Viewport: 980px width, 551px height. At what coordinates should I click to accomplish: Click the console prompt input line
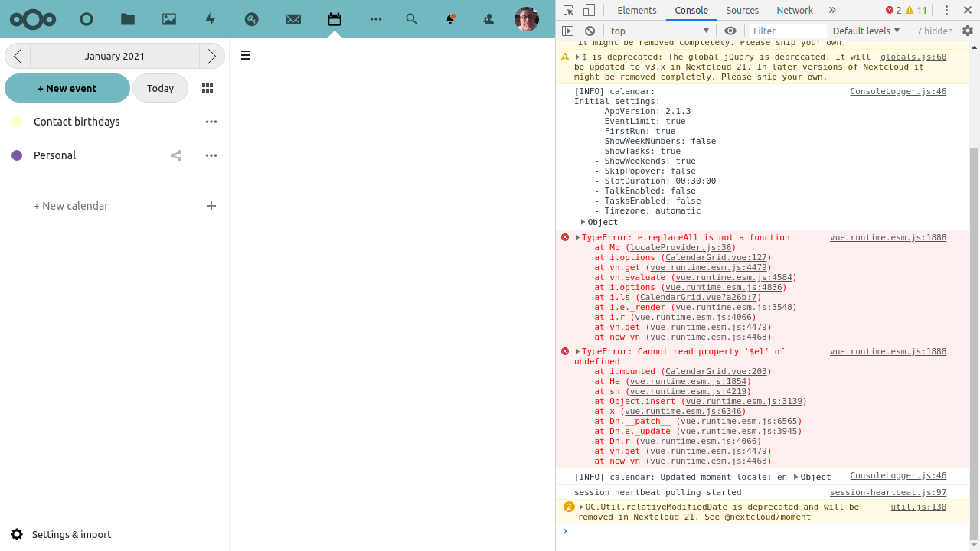point(766,531)
